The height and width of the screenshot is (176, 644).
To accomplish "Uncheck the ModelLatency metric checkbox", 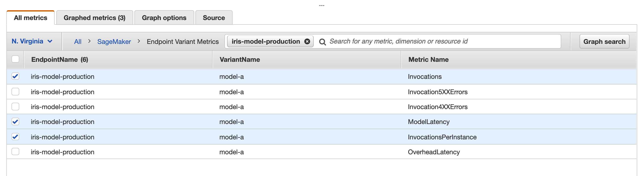I will point(16,122).
